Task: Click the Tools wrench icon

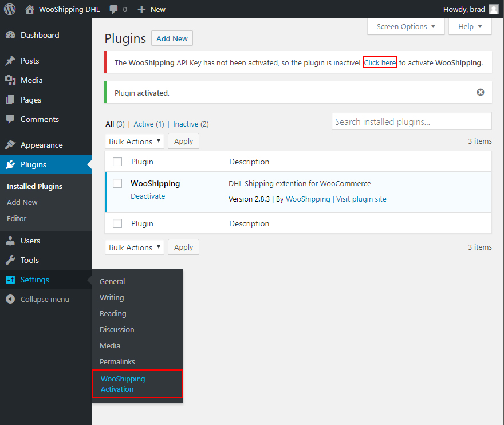Action: point(10,260)
